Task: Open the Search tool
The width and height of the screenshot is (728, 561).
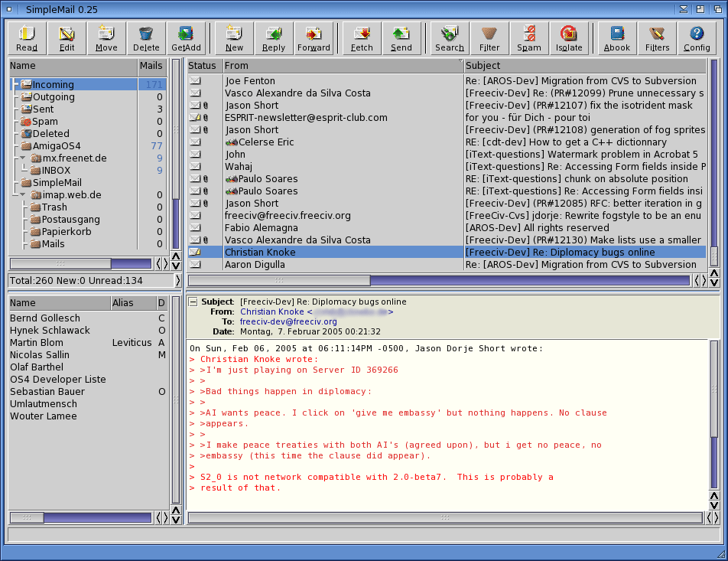Action: point(450,38)
